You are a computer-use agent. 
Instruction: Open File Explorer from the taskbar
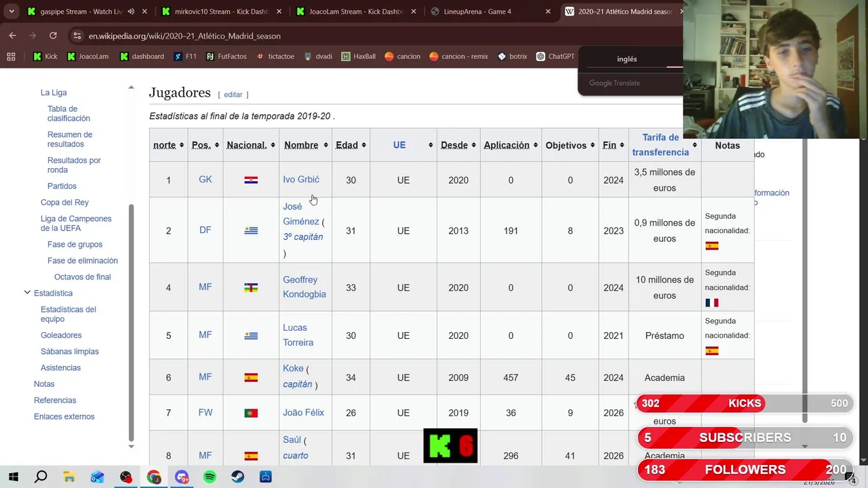(69, 477)
